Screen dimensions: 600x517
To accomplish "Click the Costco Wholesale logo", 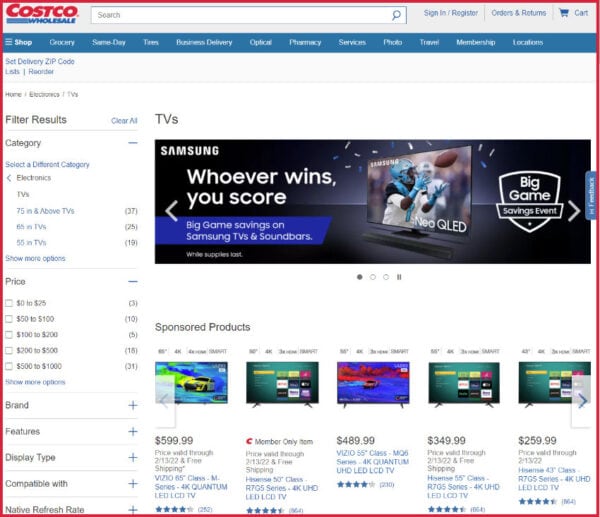I will [x=41, y=15].
